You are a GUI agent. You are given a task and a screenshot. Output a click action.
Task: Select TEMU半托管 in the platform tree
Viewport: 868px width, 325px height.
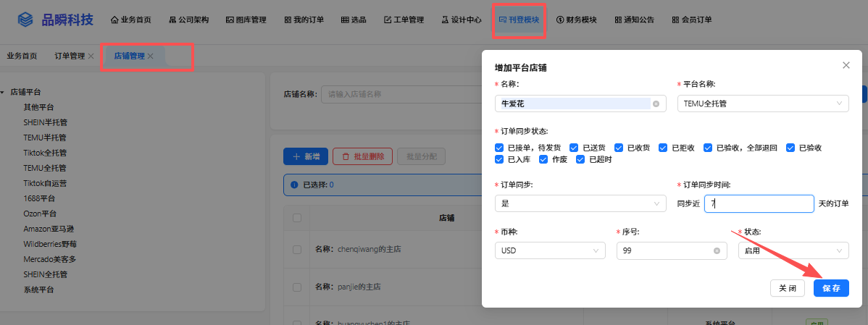pyautogui.click(x=45, y=138)
